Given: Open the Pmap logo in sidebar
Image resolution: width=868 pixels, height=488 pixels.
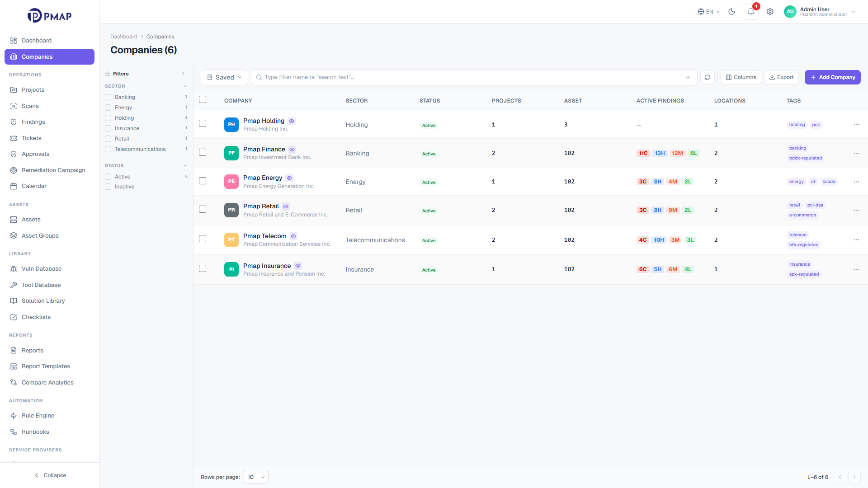Looking at the screenshot, I should point(50,16).
